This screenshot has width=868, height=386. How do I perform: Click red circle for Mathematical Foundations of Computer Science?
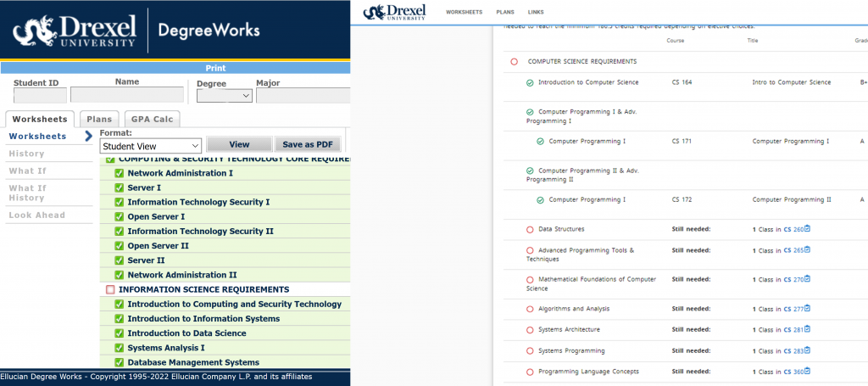(x=530, y=280)
